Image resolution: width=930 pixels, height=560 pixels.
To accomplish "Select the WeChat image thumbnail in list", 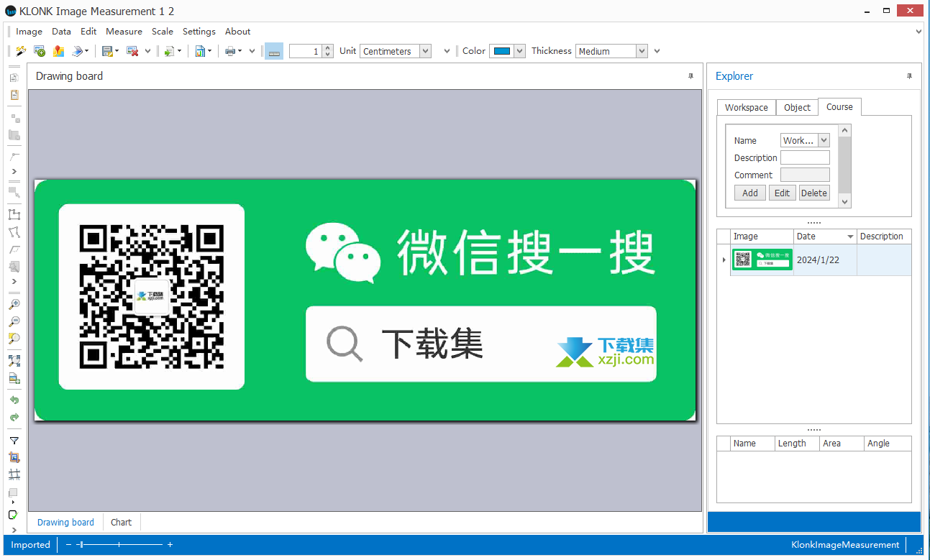I will pos(762,260).
